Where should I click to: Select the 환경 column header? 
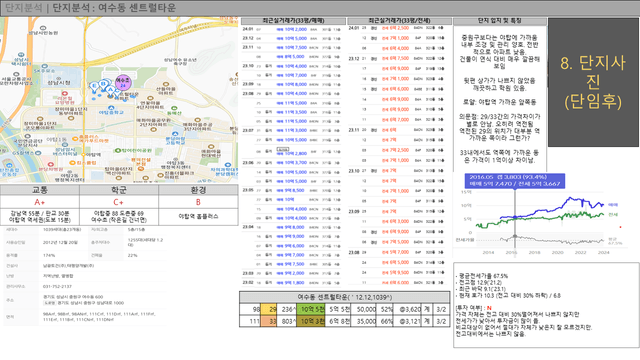(x=198, y=190)
